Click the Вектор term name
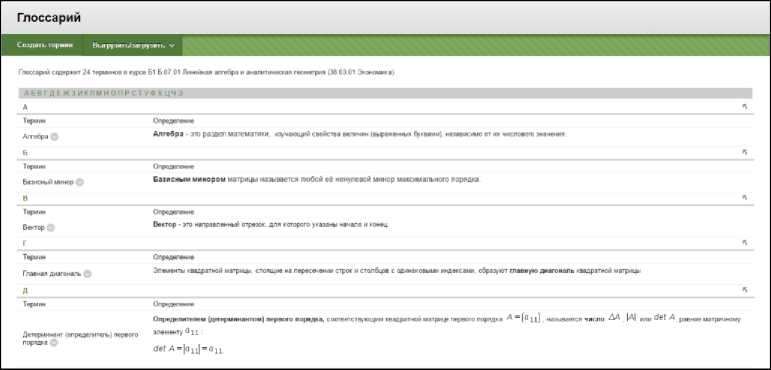771x370 pixels. tap(34, 228)
